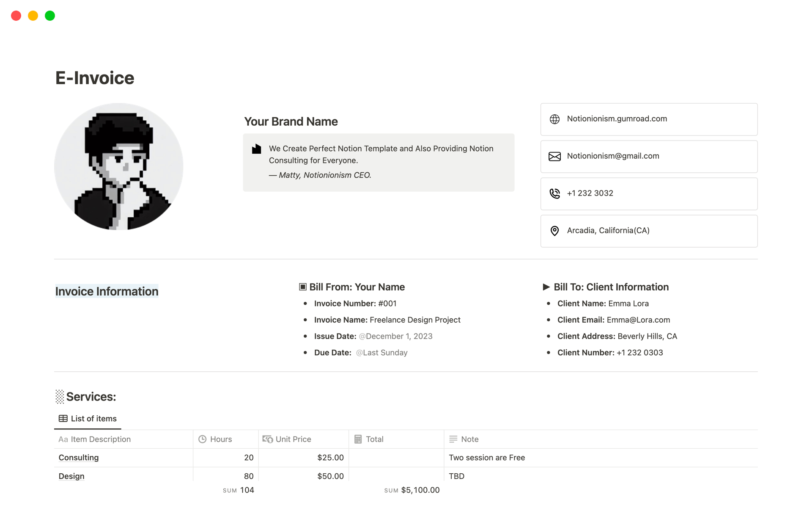Click the currency icon in the Unit Price header
812x508 pixels.
267,439
